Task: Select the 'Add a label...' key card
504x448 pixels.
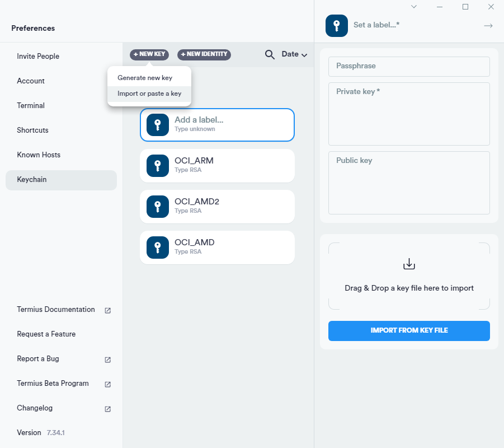Action: (x=217, y=125)
